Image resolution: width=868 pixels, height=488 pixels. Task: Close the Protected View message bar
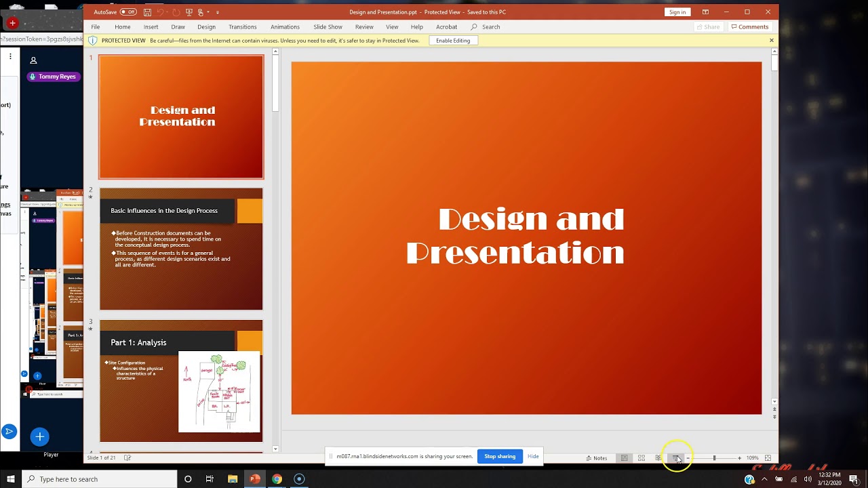(771, 41)
